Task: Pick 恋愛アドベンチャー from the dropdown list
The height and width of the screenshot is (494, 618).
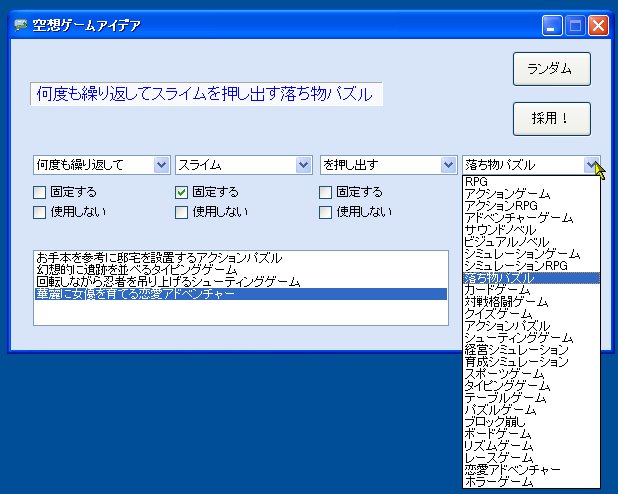Action: [531, 470]
